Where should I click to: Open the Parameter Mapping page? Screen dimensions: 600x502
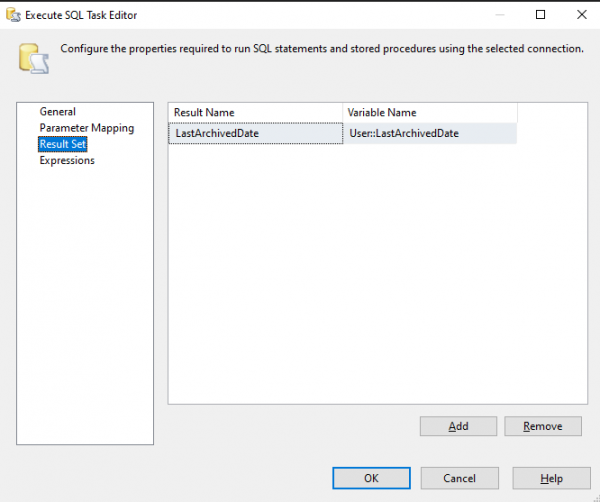(87, 128)
